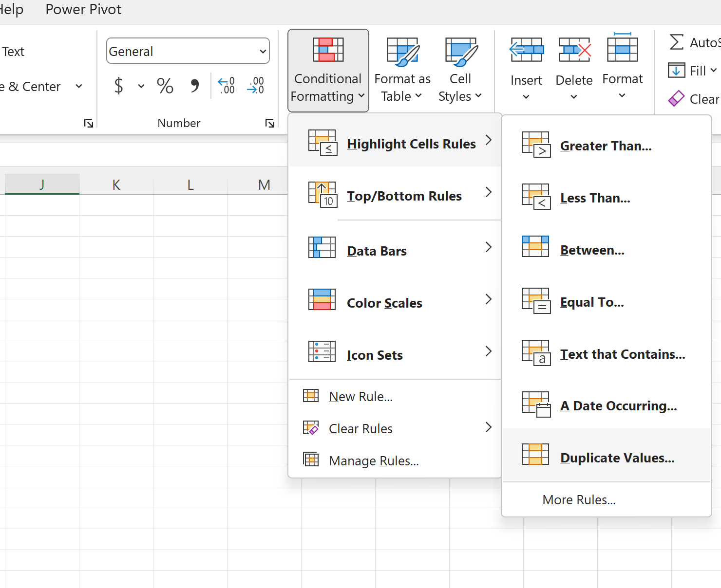Click More Rules at the bottom

579,499
